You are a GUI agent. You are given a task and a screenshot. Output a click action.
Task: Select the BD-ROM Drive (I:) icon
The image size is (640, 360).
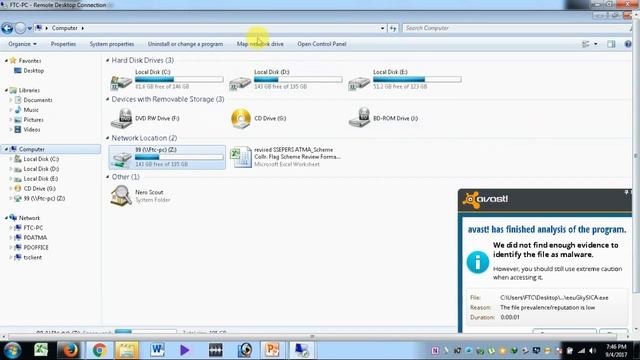[360, 118]
